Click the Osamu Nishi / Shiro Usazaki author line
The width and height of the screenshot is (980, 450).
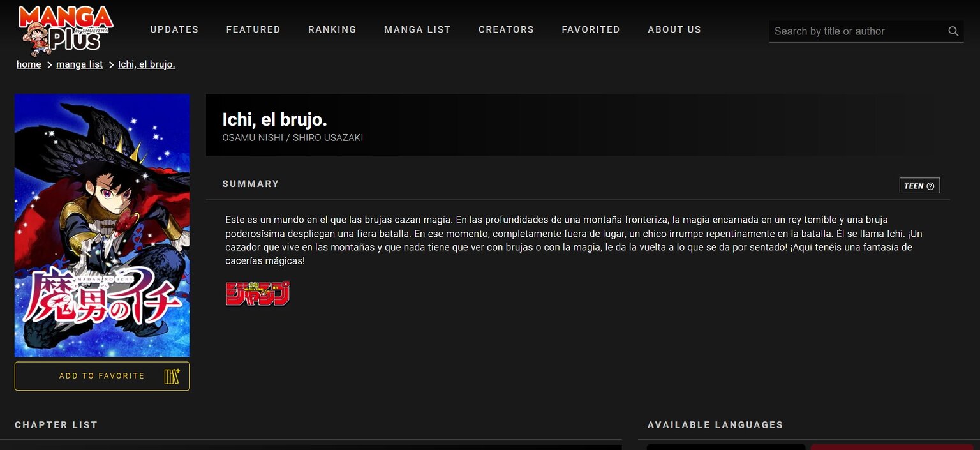point(292,138)
